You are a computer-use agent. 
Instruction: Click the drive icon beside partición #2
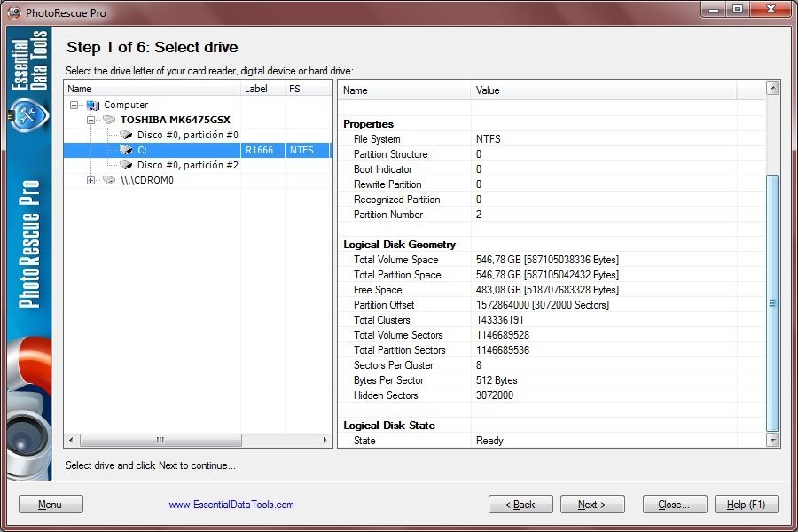click(126, 165)
